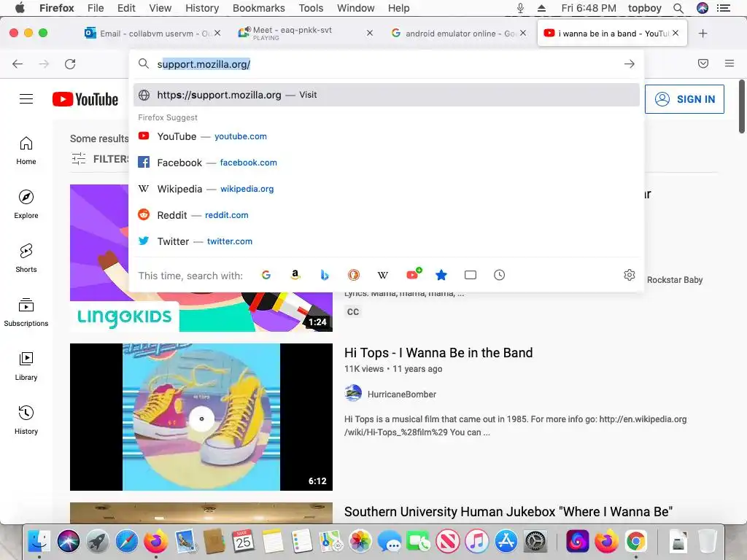747x560 pixels.
Task: Open Southern University Human Jukebox video title
Action: (x=508, y=511)
